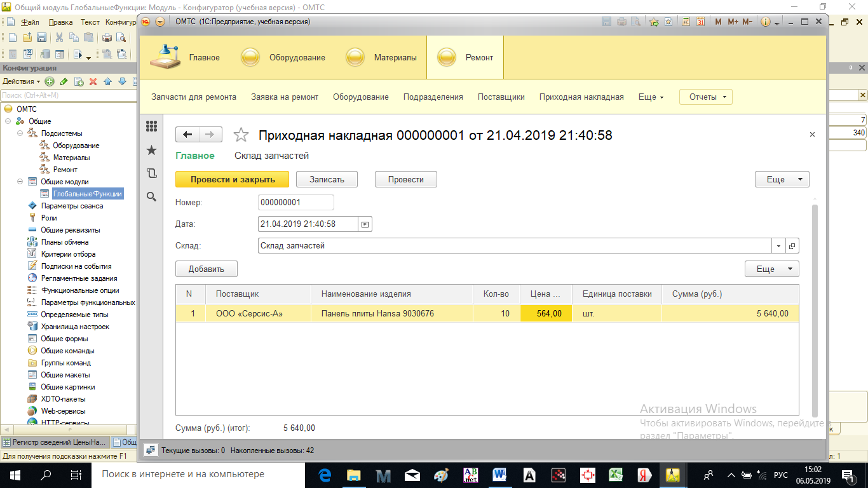Click the M- memory subtract button
868x488 pixels.
748,22
